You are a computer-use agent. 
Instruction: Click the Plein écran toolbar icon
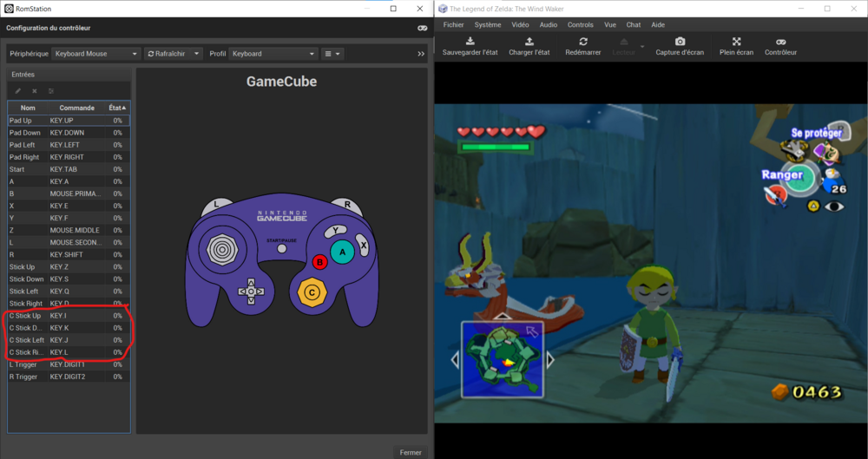(736, 42)
